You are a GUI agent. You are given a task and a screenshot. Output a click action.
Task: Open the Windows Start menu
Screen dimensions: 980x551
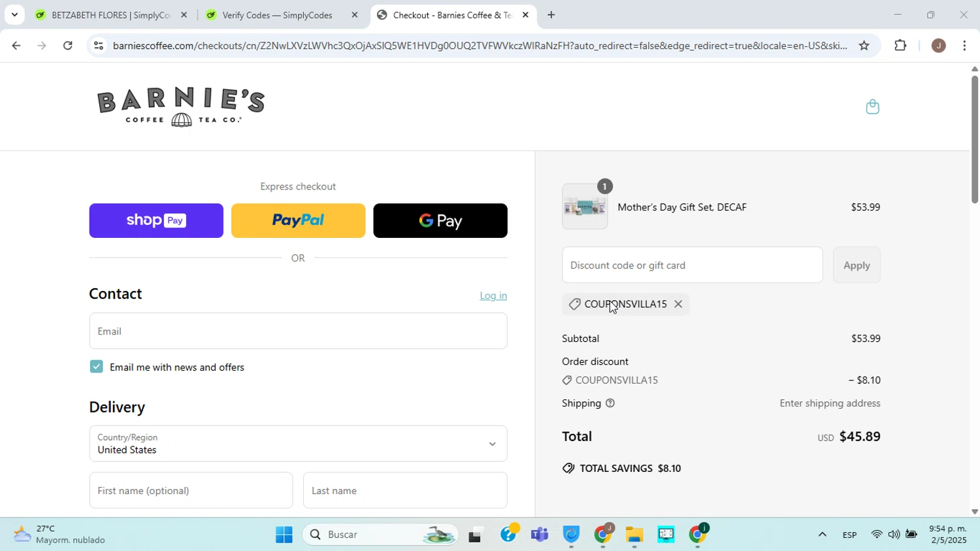click(284, 535)
